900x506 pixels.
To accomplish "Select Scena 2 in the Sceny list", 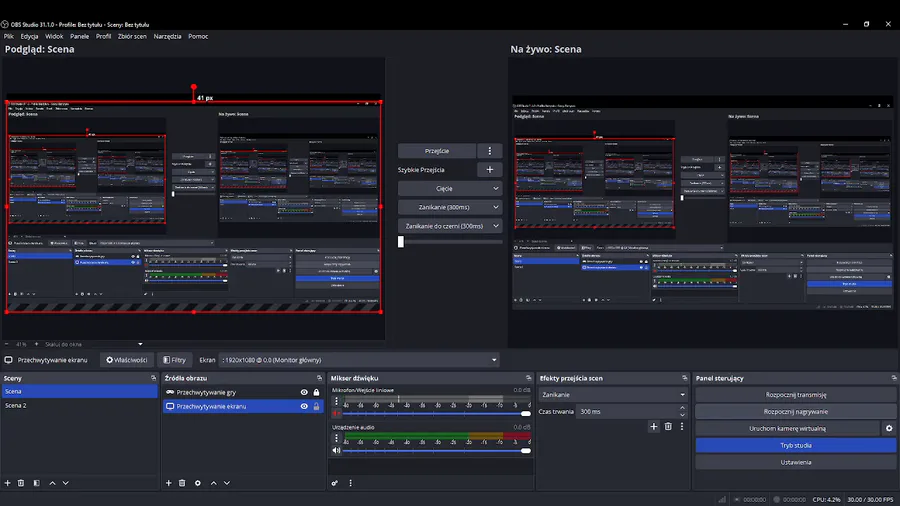I will click(79, 406).
